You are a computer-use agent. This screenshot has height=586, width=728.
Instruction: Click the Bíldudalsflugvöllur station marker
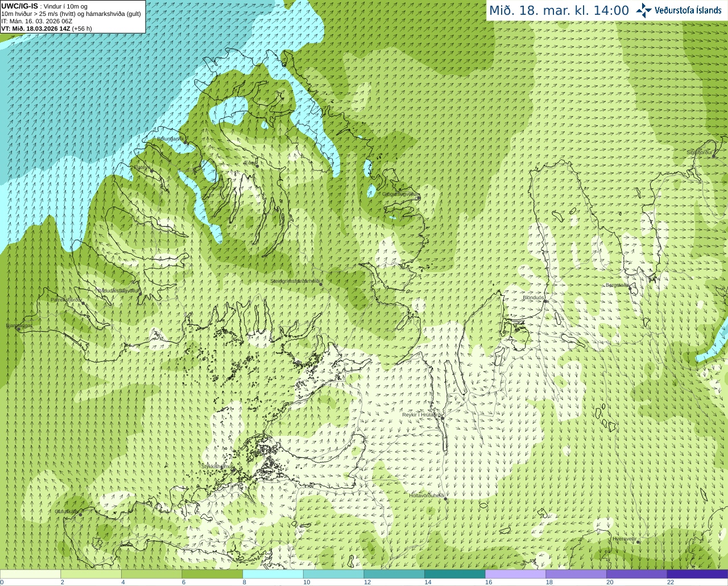[142, 293]
